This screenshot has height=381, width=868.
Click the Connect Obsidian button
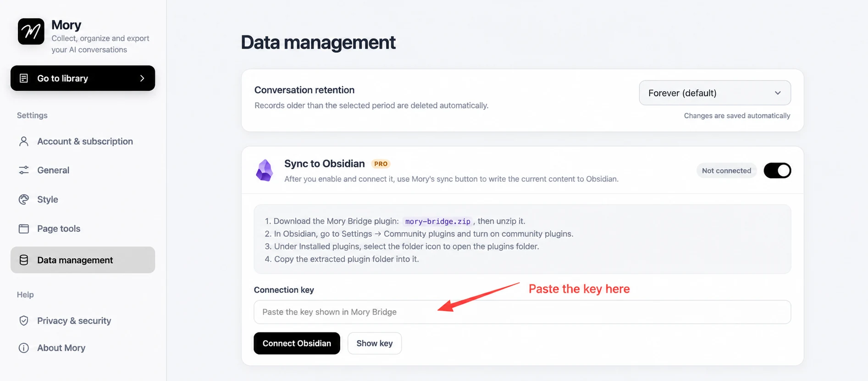point(297,343)
